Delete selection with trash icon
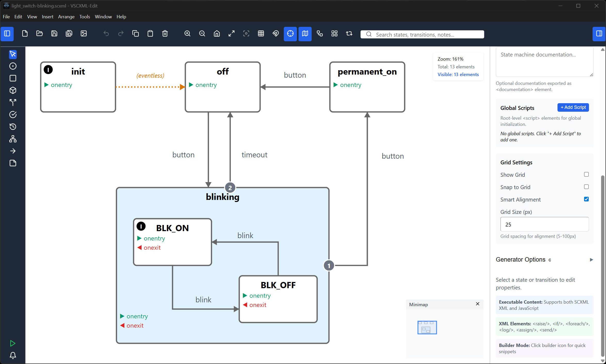Viewport: 606px width, 364px height. click(x=165, y=34)
